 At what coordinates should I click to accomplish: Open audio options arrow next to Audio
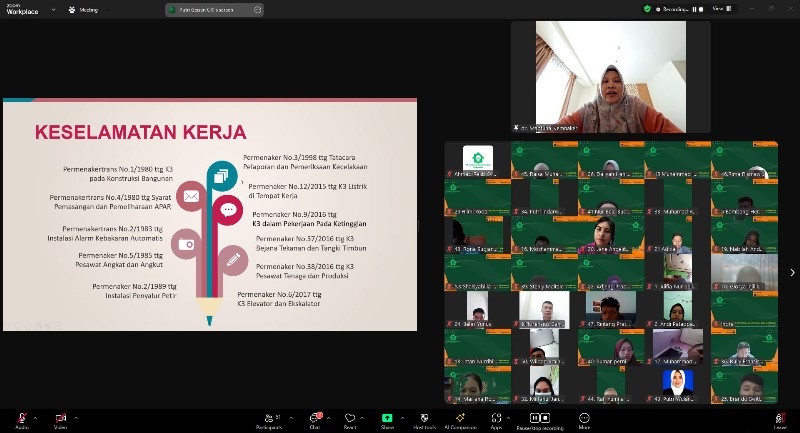click(35, 418)
